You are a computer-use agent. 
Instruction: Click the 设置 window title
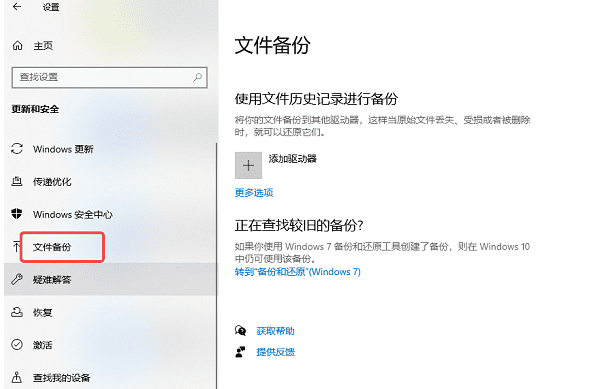tap(51, 7)
